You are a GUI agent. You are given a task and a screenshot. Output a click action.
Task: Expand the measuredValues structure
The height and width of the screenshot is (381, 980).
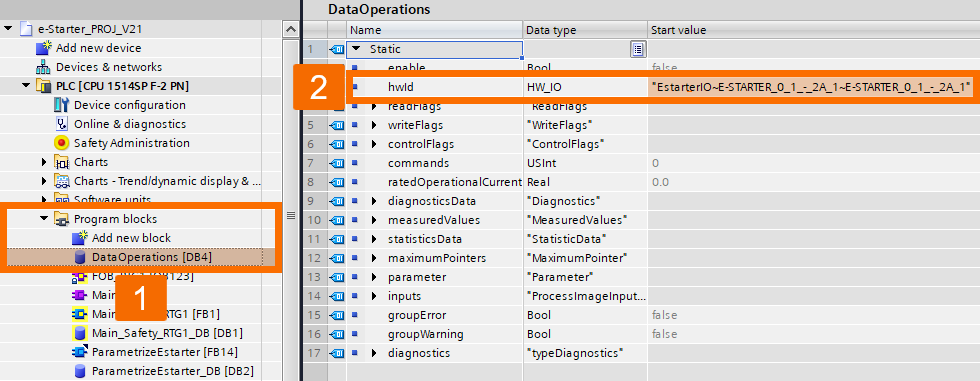point(374,220)
